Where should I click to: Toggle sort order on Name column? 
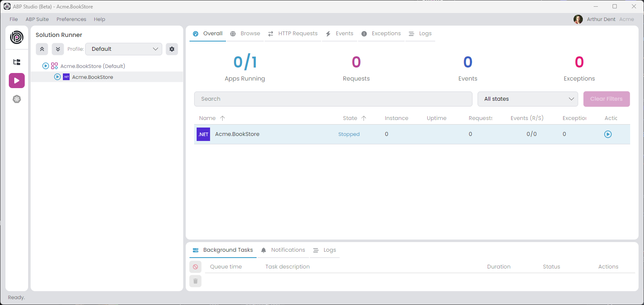(x=222, y=118)
